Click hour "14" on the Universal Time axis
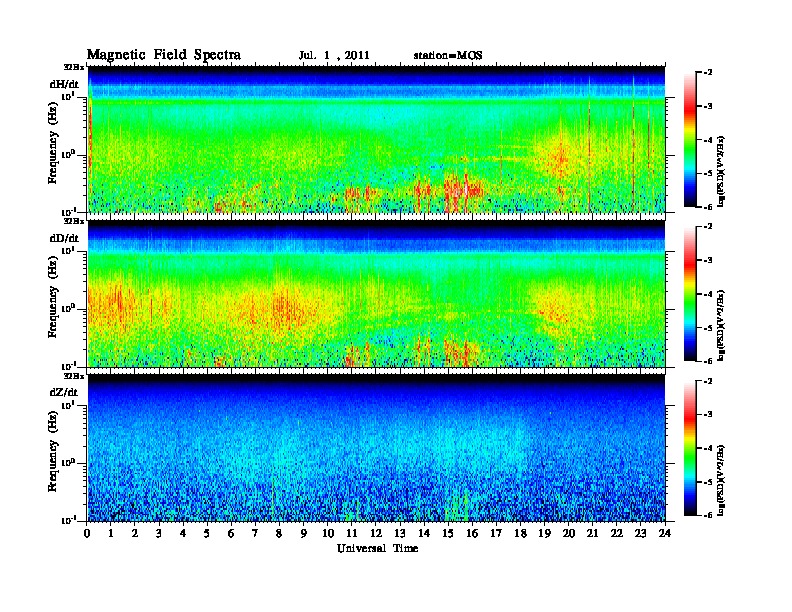This screenshot has width=792, height=612. click(x=424, y=533)
